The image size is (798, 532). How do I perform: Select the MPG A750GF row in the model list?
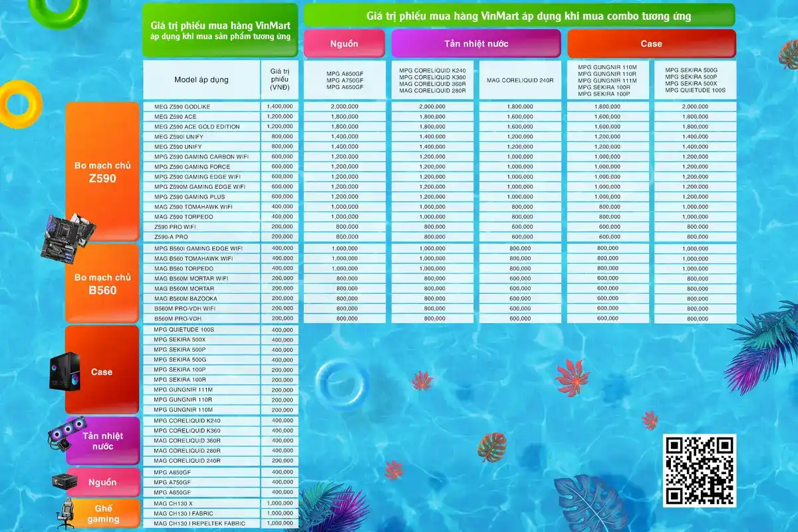(x=221, y=482)
